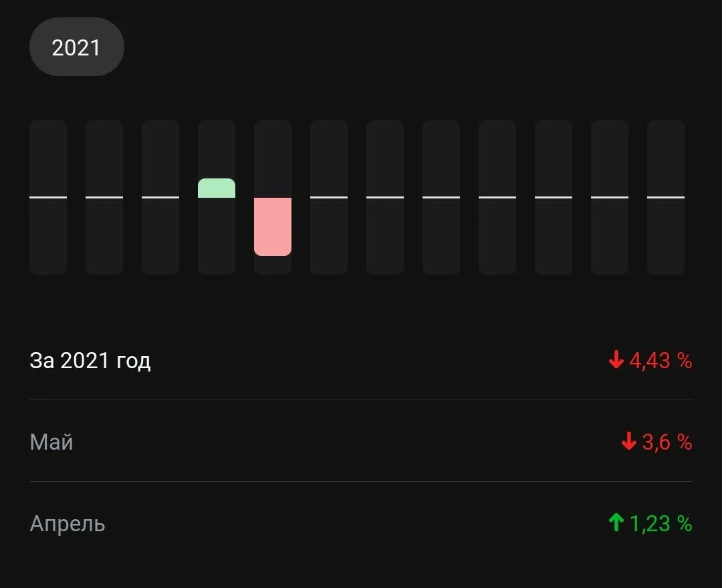Image resolution: width=722 pixels, height=588 pixels.
Task: Tap the July column in the chart
Action: pyautogui.click(x=385, y=197)
